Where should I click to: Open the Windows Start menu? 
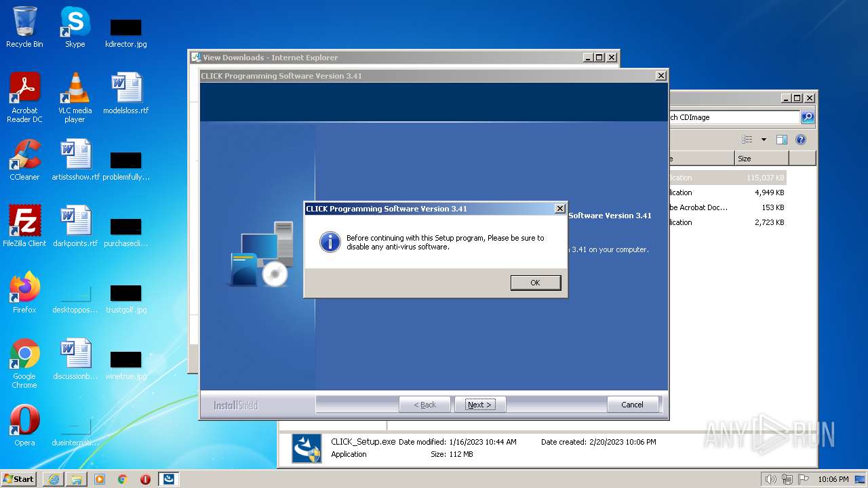19,479
